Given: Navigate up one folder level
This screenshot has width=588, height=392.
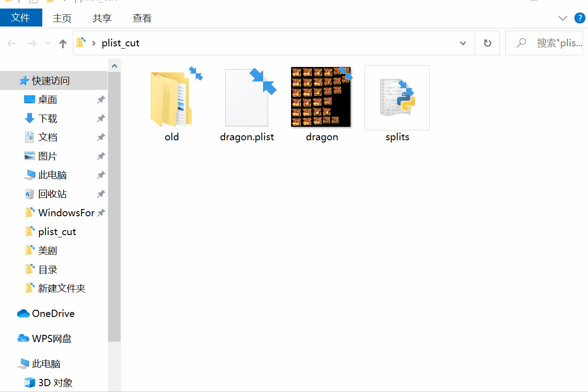Looking at the screenshot, I should pyautogui.click(x=63, y=43).
